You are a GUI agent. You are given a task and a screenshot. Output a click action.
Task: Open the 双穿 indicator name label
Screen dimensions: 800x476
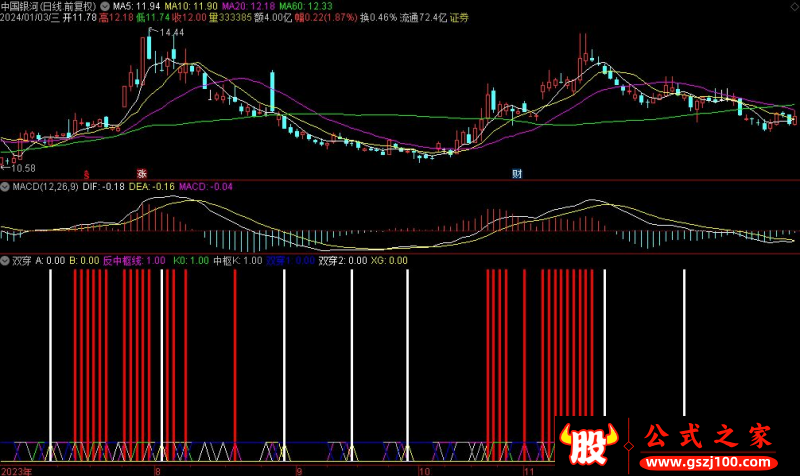[20, 260]
